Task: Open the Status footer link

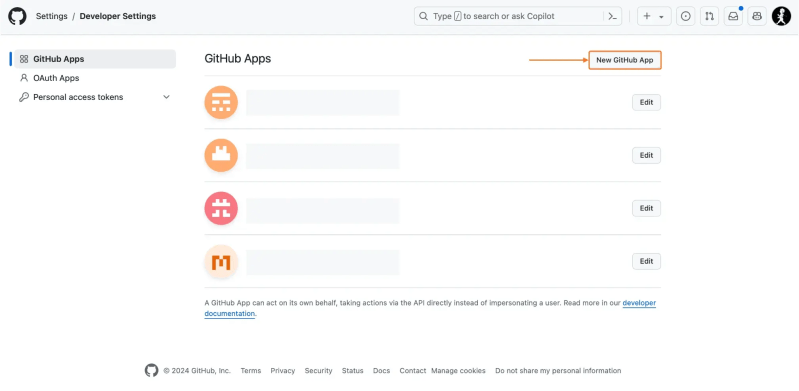Action: tap(353, 371)
